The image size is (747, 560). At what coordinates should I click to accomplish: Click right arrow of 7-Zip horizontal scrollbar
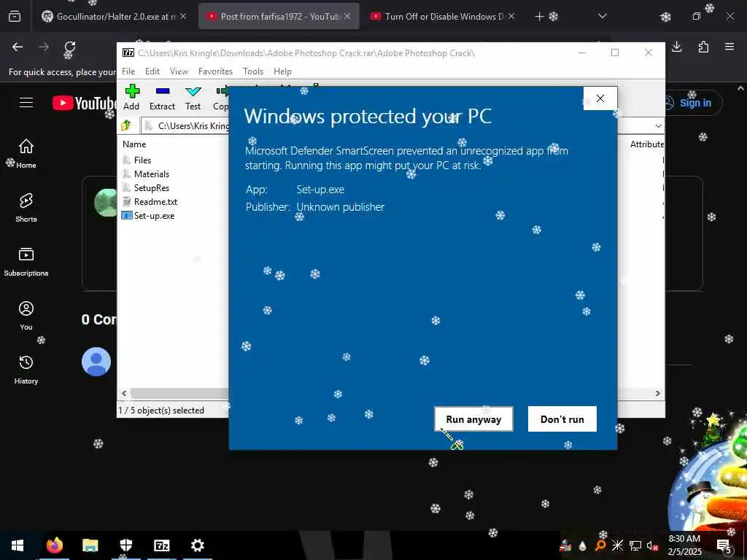(x=658, y=393)
